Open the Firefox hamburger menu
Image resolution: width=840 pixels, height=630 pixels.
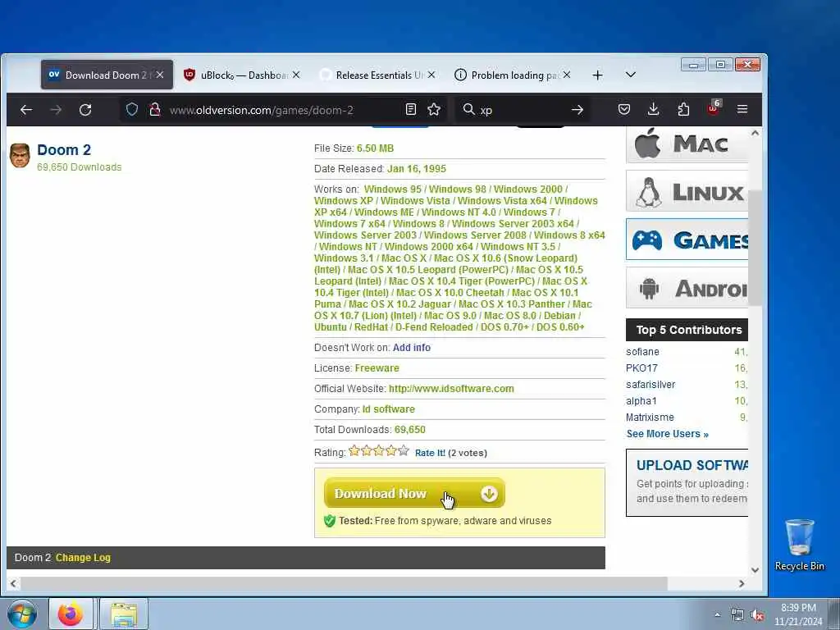pyautogui.click(x=742, y=109)
